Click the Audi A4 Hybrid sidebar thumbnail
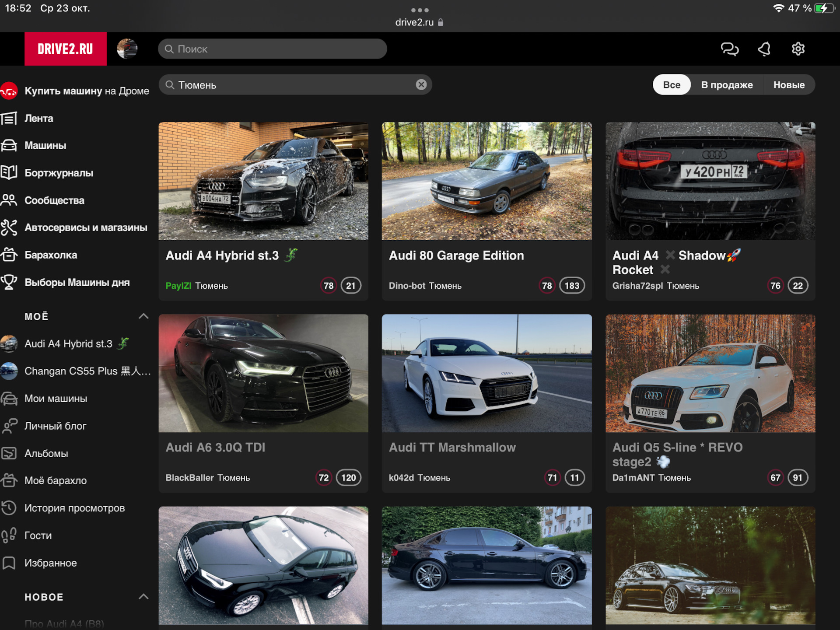This screenshot has width=840, height=630. tap(9, 343)
